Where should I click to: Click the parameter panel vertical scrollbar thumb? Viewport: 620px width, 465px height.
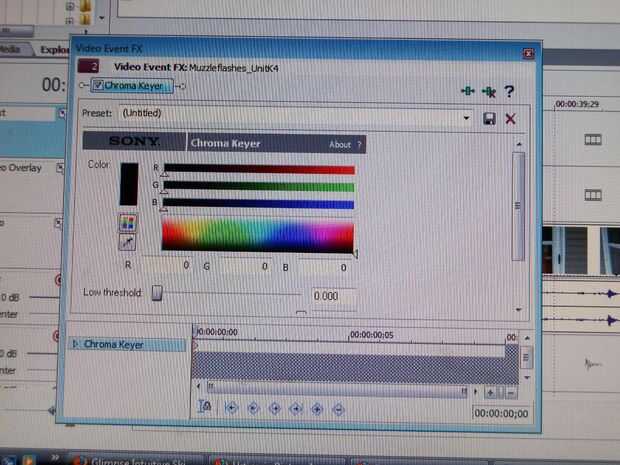click(518, 206)
